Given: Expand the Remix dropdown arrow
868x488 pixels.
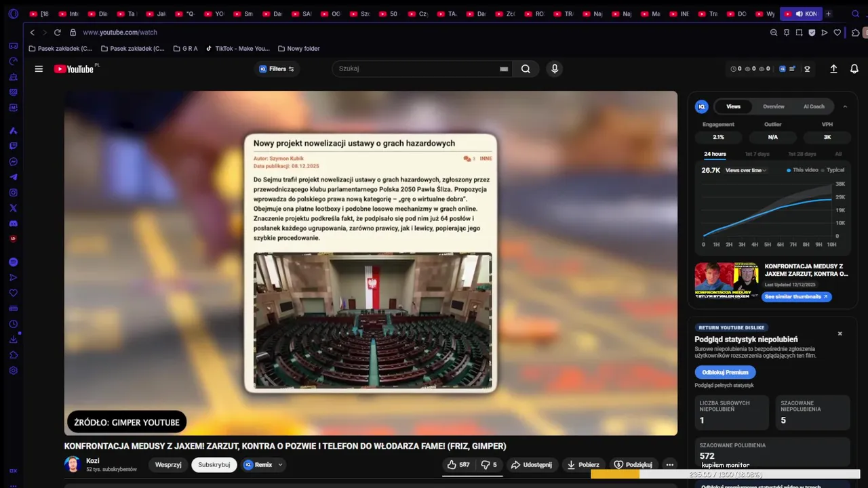Looking at the screenshot, I should pyautogui.click(x=280, y=464).
